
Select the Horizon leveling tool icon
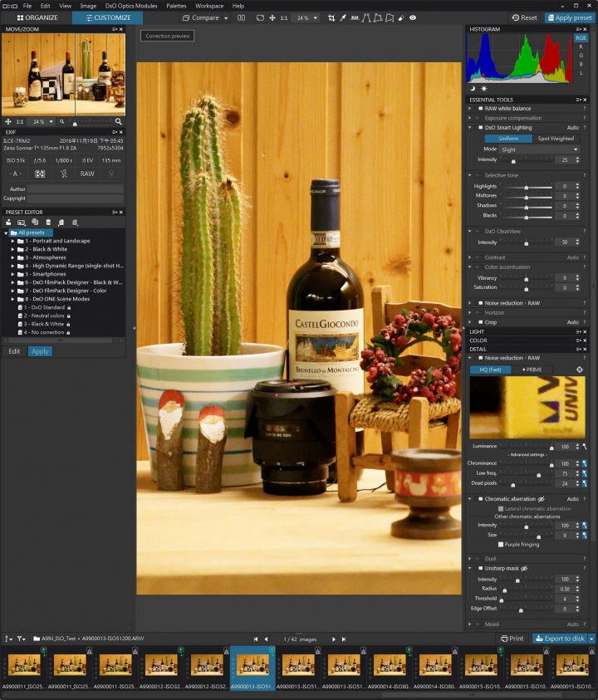[x=355, y=18]
